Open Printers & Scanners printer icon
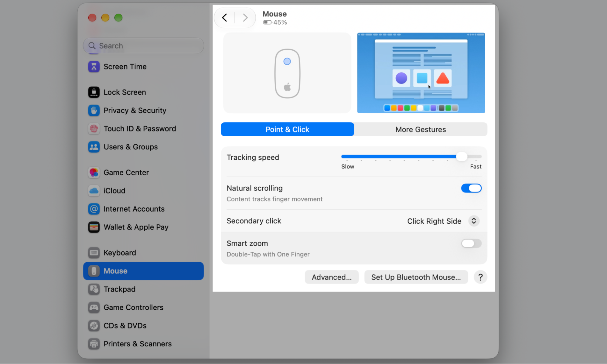 (94, 344)
